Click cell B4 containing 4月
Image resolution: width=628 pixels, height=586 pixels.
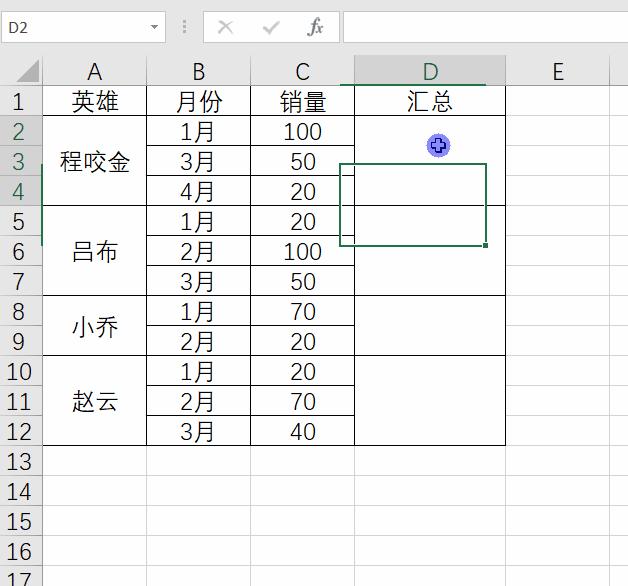pyautogui.click(x=199, y=191)
